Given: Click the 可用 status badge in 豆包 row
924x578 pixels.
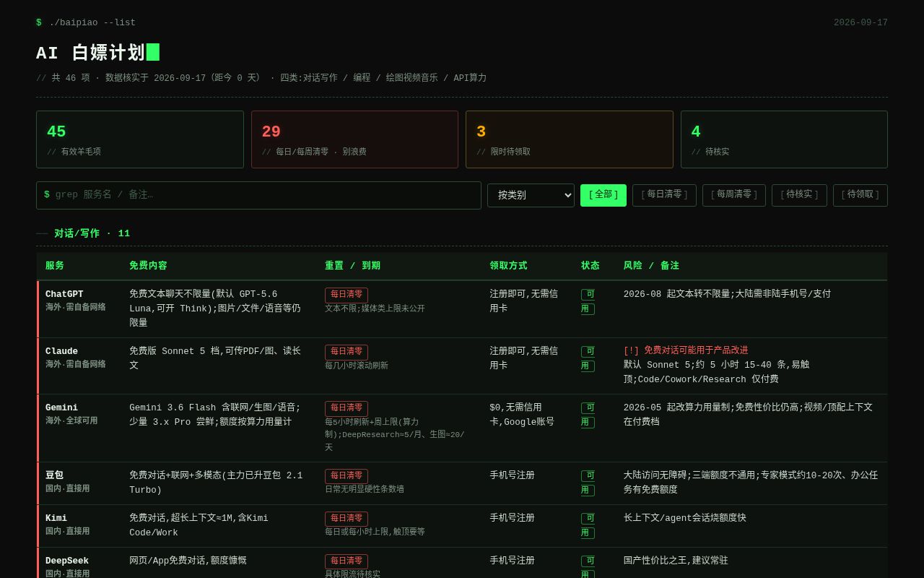Looking at the screenshot, I should coord(588,483).
